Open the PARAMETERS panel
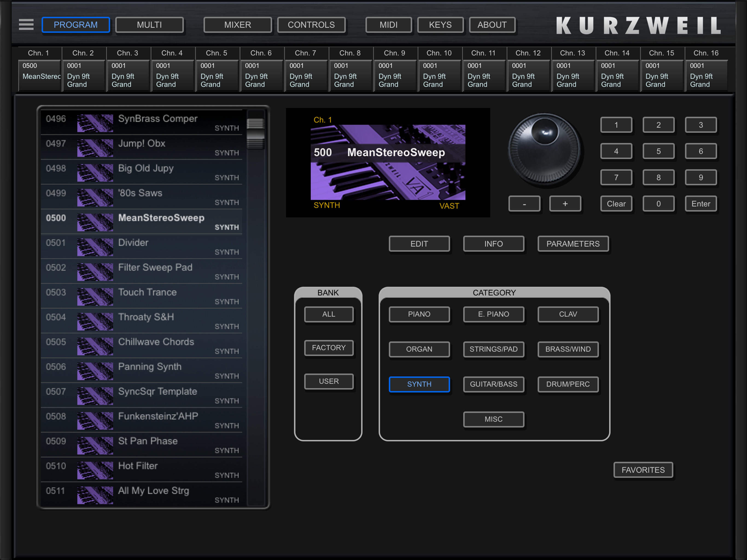The height and width of the screenshot is (560, 747). pyautogui.click(x=573, y=244)
